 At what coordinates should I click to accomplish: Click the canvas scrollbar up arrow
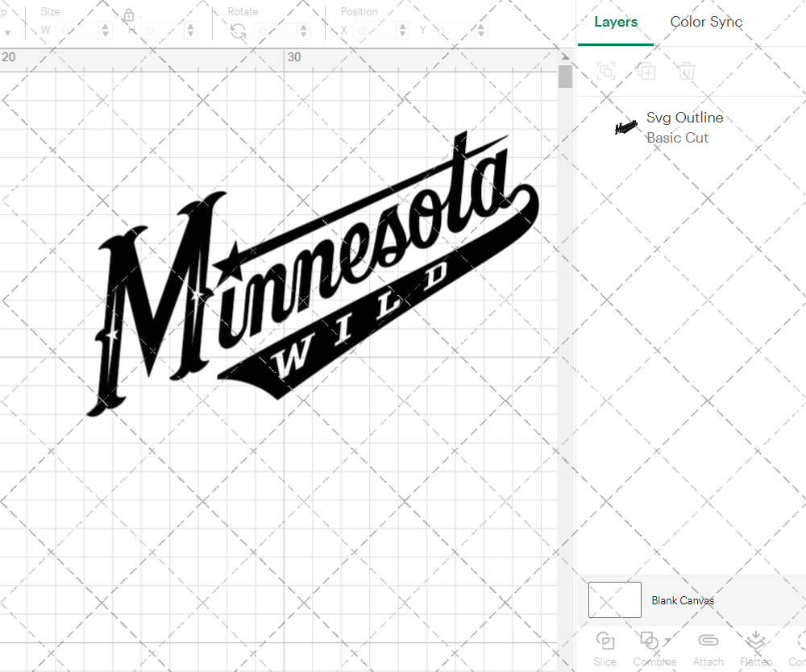(x=566, y=56)
